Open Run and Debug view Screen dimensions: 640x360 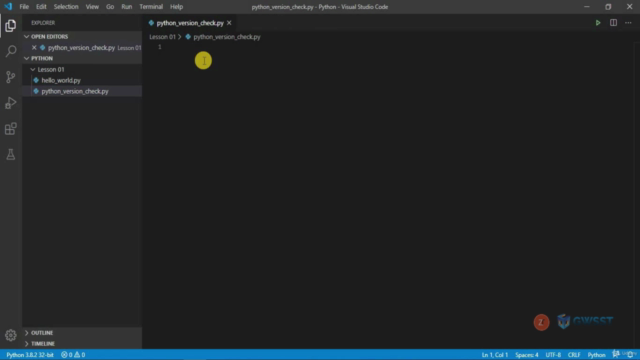pos(11,103)
